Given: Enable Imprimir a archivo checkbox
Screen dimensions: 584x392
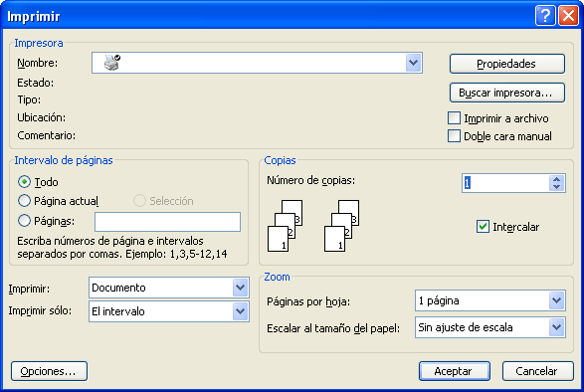Looking at the screenshot, I should (x=454, y=118).
